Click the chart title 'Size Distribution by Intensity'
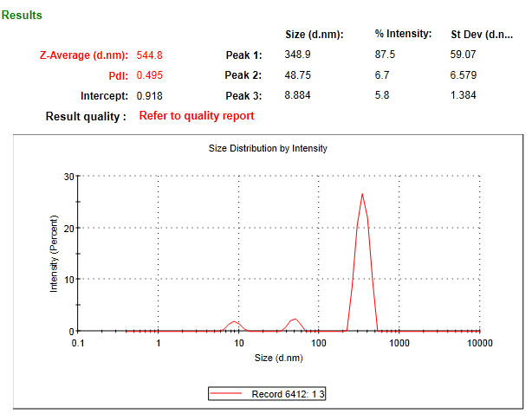This screenshot has height=420, width=532. coord(268,148)
